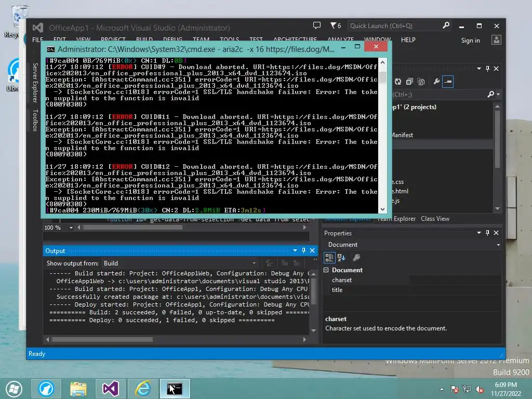Open the WINDOW menu
Screen dimensions: 532x399
377,39
